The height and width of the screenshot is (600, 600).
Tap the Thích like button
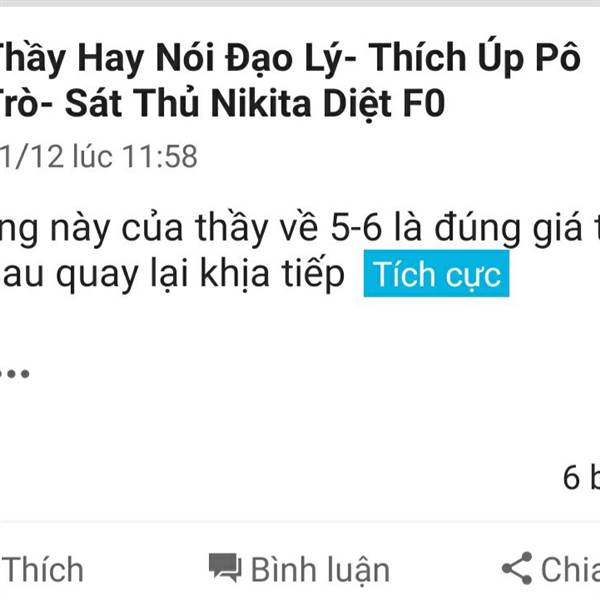[42, 570]
